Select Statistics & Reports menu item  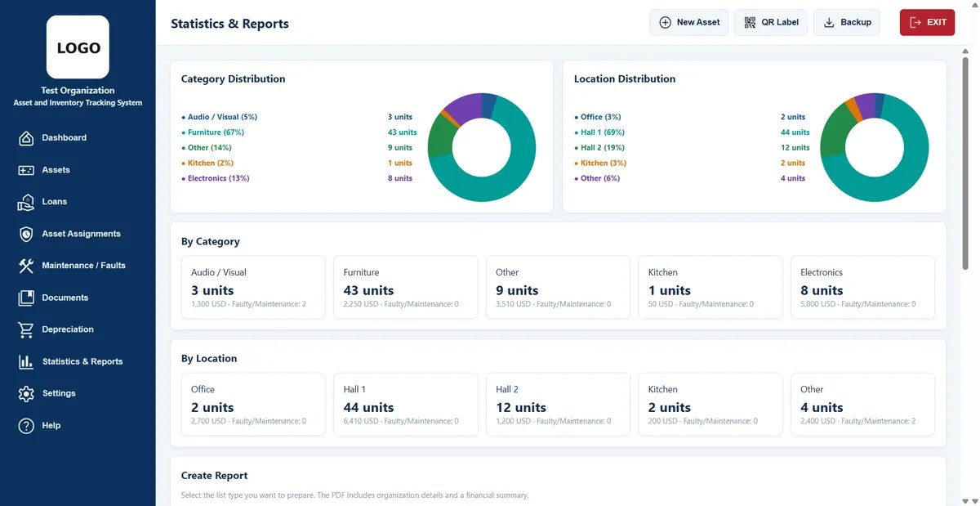[x=82, y=361]
